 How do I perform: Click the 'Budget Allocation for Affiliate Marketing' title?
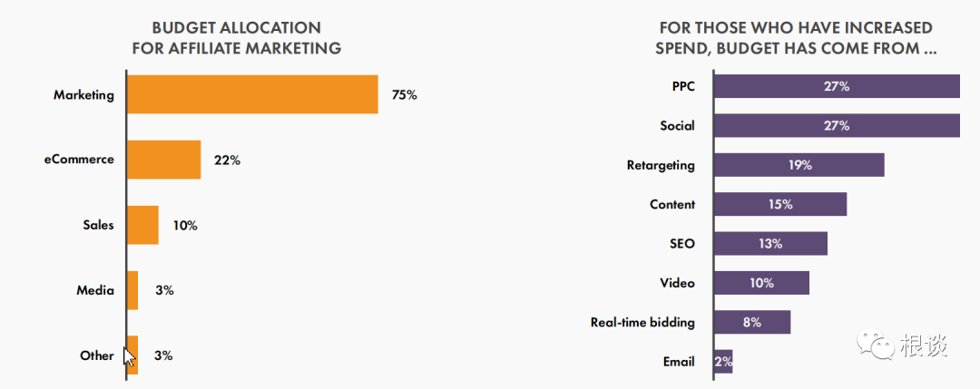pyautogui.click(x=237, y=38)
